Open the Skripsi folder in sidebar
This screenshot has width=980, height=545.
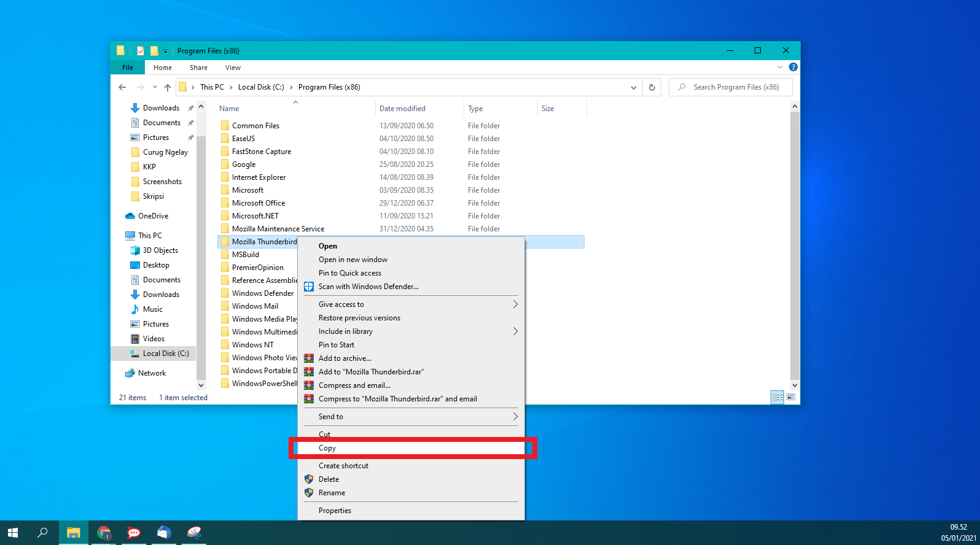(154, 196)
